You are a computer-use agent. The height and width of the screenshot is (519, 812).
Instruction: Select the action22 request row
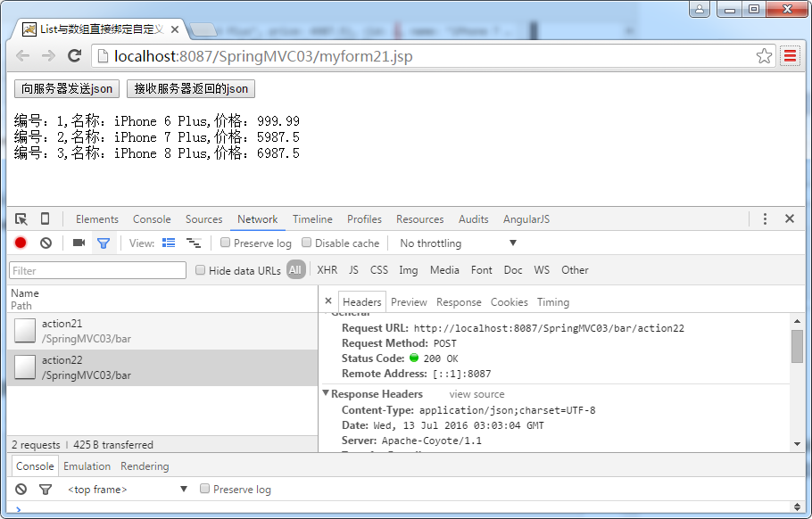click(x=162, y=367)
